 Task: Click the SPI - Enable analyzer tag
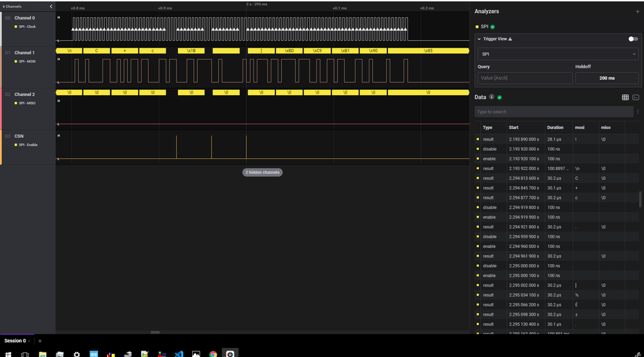click(26, 145)
